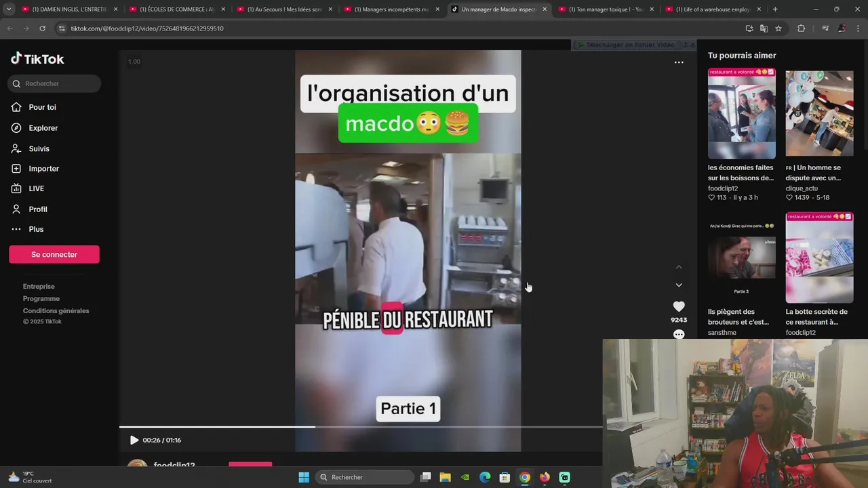The image size is (868, 488).
Task: Seek on the video progress bar
Action: pyautogui.click(x=361, y=427)
